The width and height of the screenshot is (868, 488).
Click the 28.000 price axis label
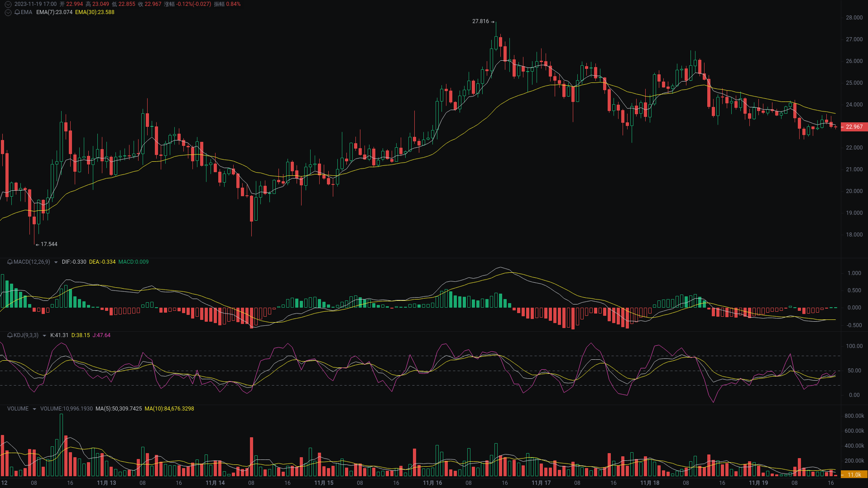point(854,18)
